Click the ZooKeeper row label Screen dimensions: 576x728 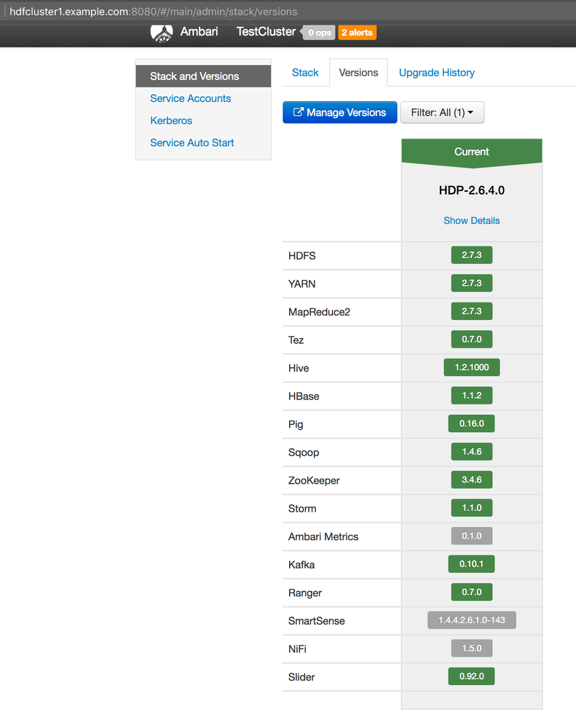pos(314,480)
